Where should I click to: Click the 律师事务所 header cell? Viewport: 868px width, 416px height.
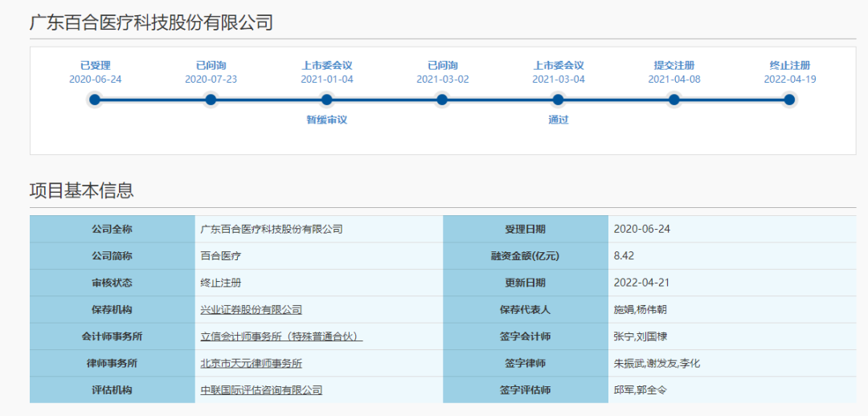pyautogui.click(x=113, y=364)
